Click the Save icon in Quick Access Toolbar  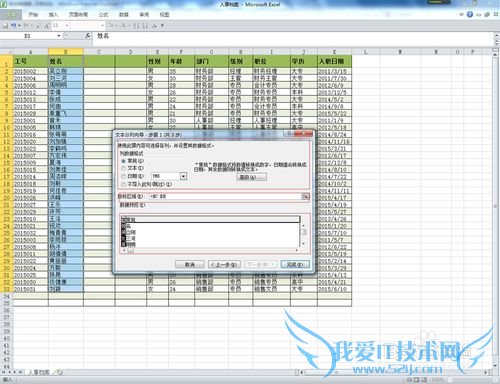click(x=5, y=26)
